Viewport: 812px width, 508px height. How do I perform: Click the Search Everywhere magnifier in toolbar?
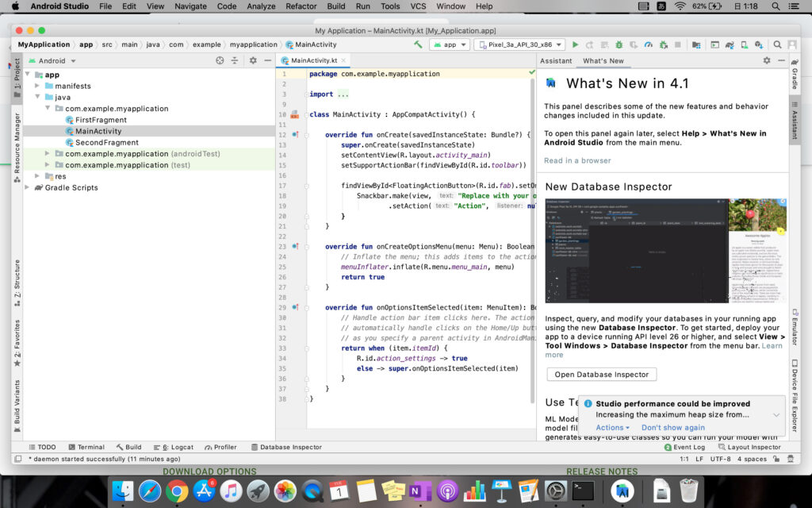click(x=777, y=44)
